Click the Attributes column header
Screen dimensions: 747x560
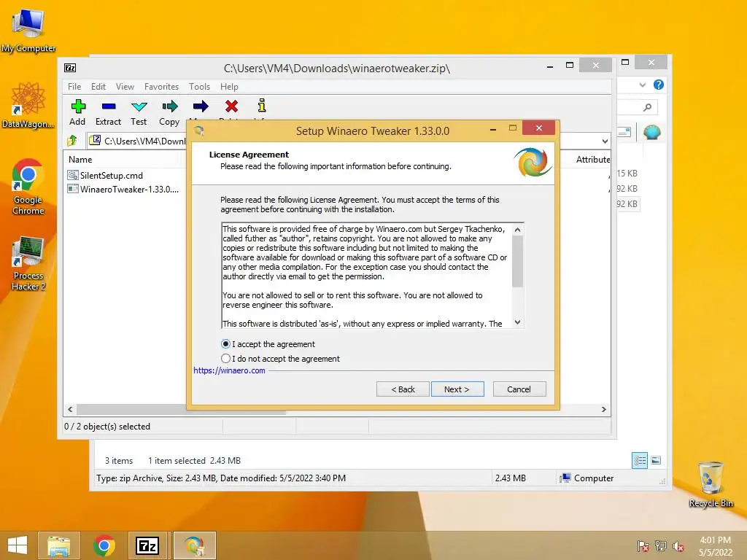coord(591,160)
